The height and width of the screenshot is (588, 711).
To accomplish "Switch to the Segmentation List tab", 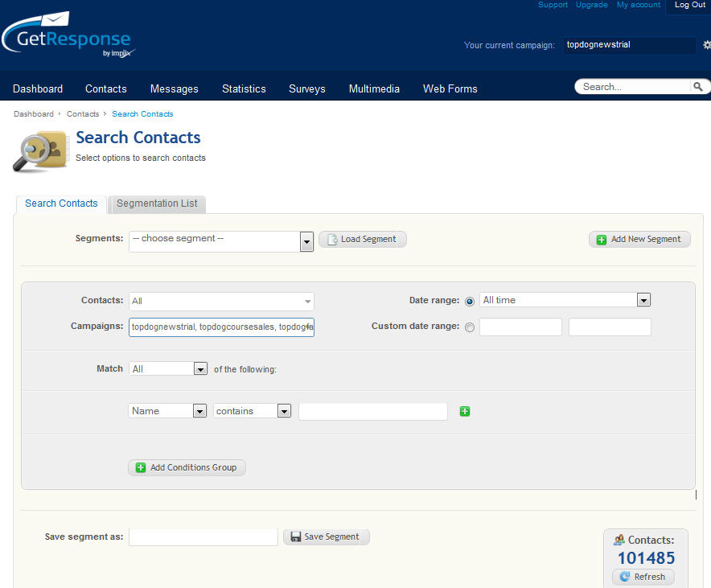I will (x=157, y=204).
